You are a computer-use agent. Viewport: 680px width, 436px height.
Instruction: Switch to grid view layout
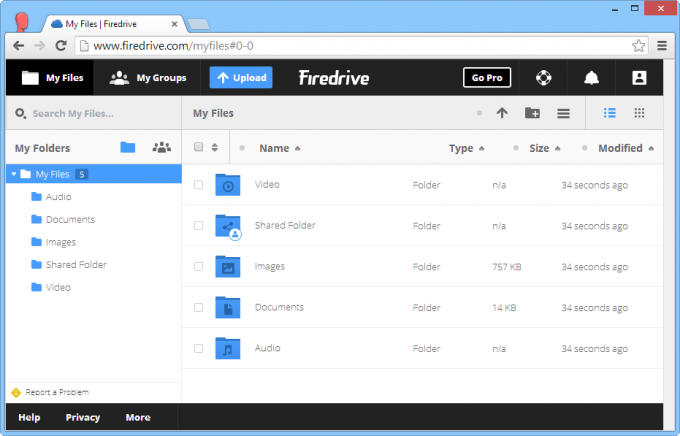click(639, 113)
